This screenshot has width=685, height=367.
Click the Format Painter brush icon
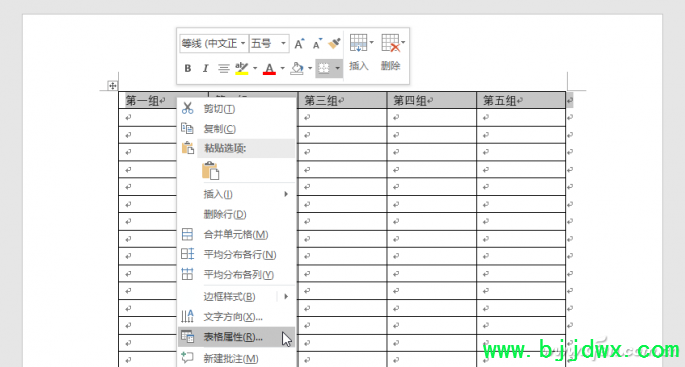[x=334, y=43]
